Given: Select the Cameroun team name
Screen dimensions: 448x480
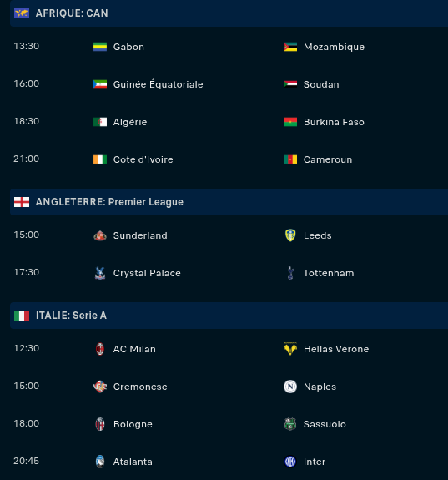Looking at the screenshot, I should point(328,159).
